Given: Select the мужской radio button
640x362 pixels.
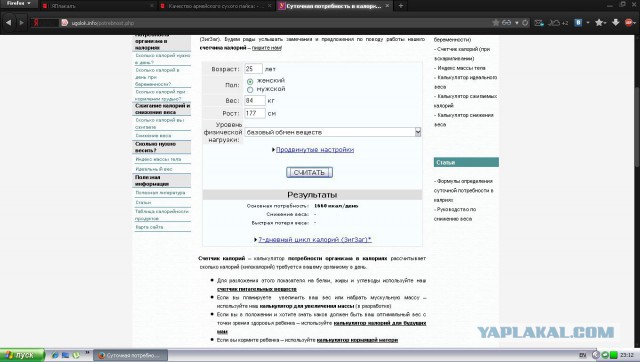Looking at the screenshot, I should [250, 89].
